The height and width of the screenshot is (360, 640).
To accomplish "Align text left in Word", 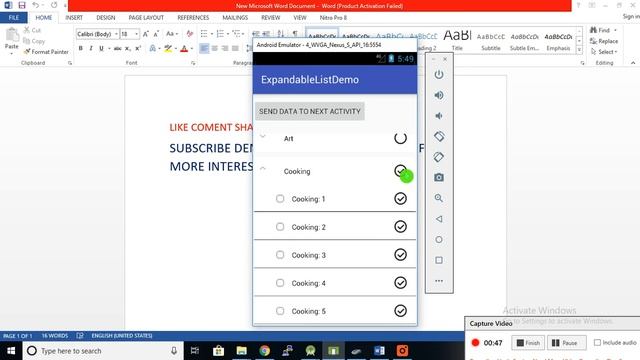I will point(204,48).
